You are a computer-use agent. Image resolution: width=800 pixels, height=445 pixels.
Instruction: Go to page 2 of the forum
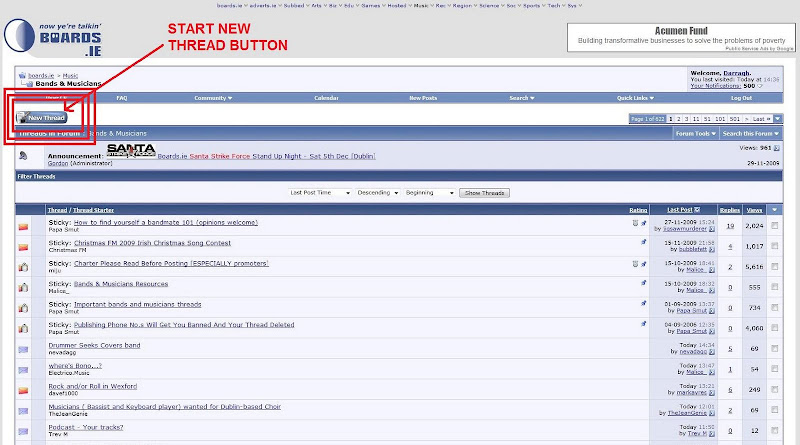[x=679, y=119]
